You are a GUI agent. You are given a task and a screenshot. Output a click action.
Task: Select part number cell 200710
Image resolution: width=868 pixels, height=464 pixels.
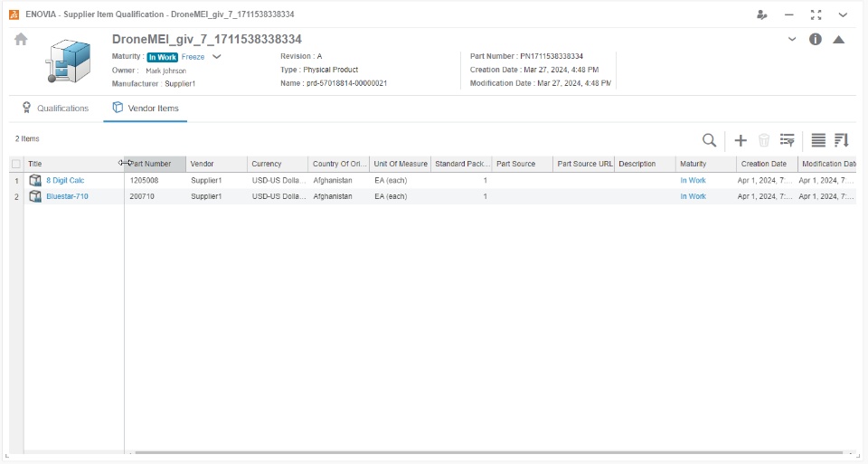(x=155, y=196)
